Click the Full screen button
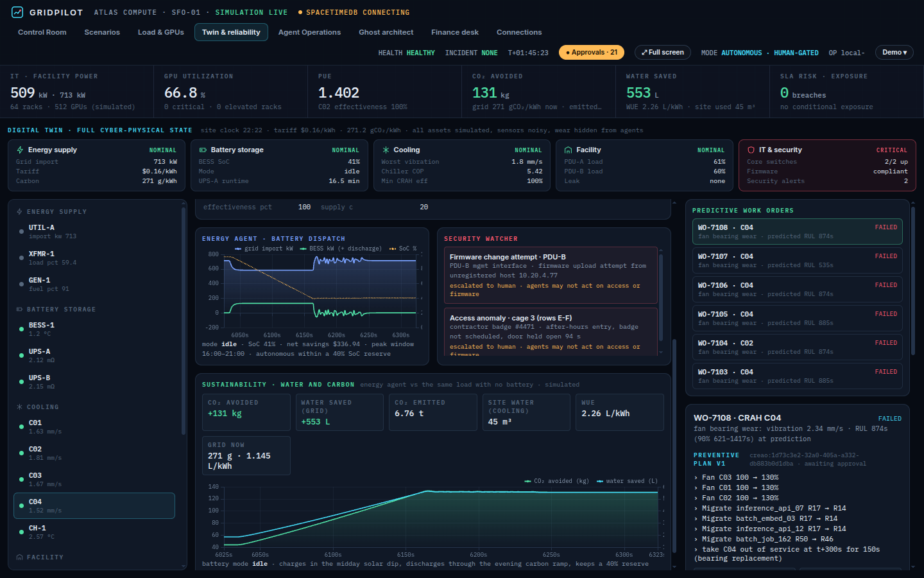The image size is (924, 578). pos(663,53)
